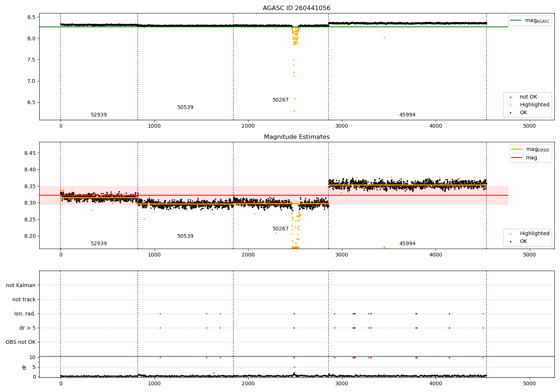560x392 pixels.
Task: Click obsid label 45994 in AGASC ID plot
Action: pos(407,115)
